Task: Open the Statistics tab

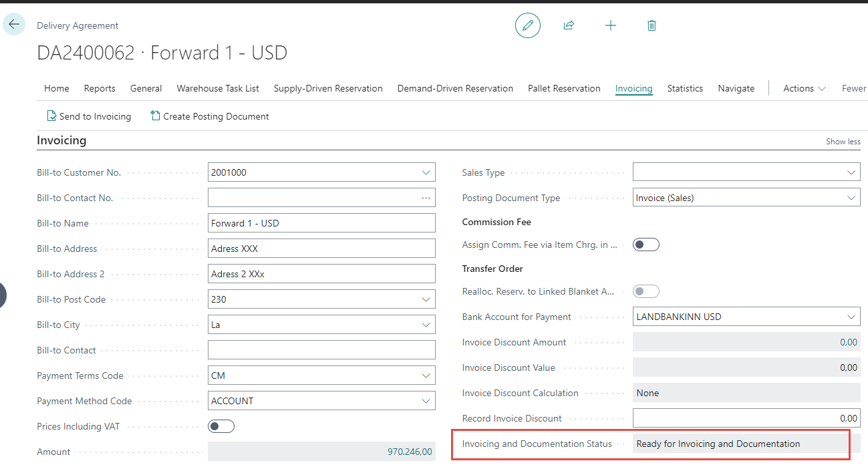Action: tap(685, 88)
